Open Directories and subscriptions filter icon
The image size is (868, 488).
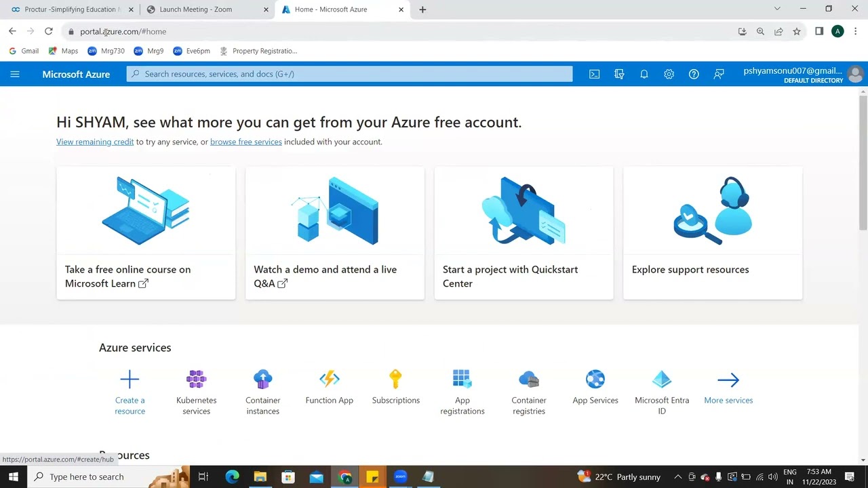(x=619, y=74)
